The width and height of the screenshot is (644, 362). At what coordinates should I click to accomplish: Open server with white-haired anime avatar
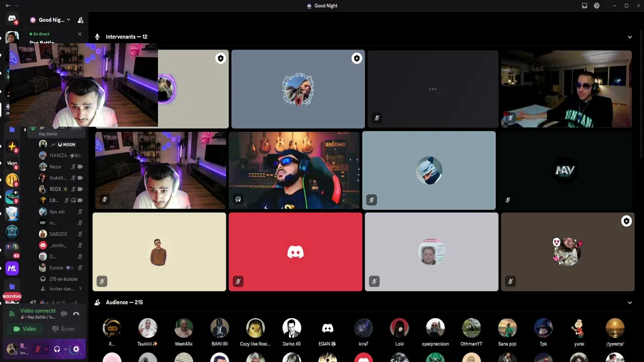12,214
